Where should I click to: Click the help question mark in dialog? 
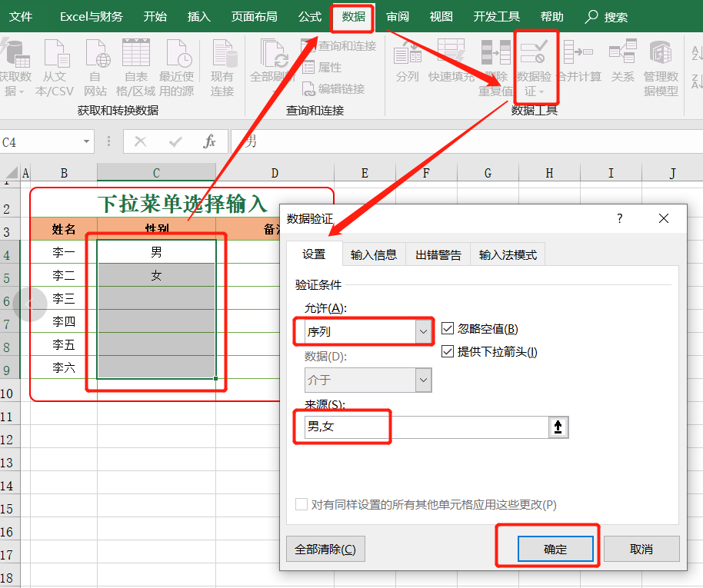coord(620,219)
